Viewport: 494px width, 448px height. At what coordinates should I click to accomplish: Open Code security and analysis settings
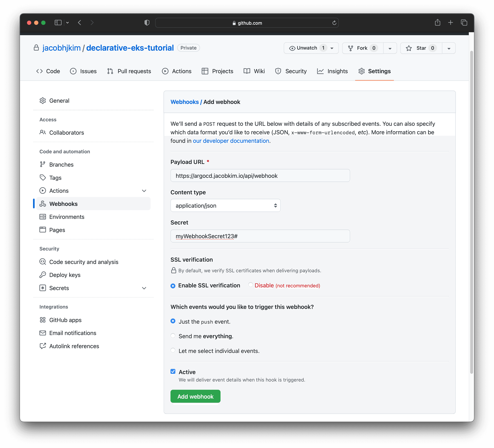[x=84, y=262]
